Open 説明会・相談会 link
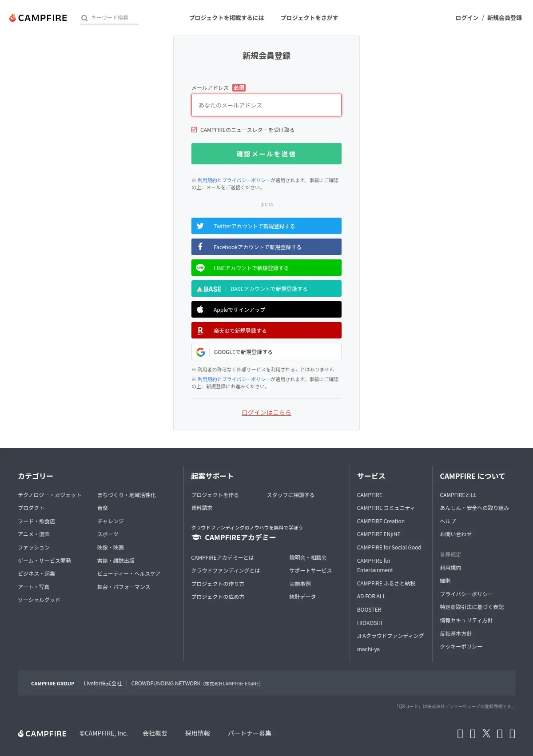 click(308, 557)
